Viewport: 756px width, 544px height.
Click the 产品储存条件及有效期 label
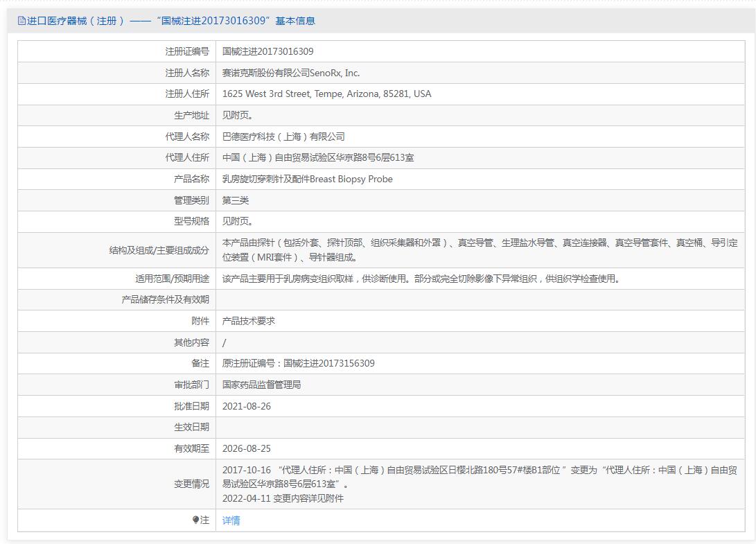(166, 300)
